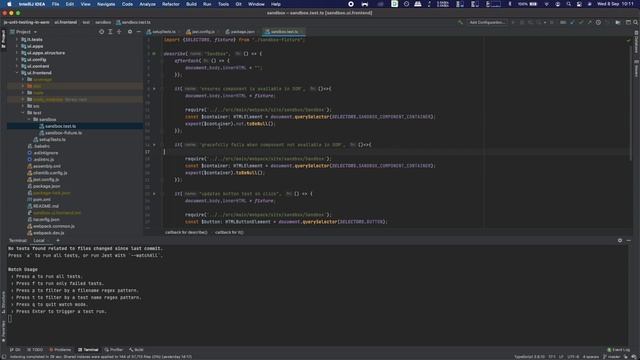Collapse the sandbox folder in tree
The width and height of the screenshot is (640, 360).
(x=29, y=120)
